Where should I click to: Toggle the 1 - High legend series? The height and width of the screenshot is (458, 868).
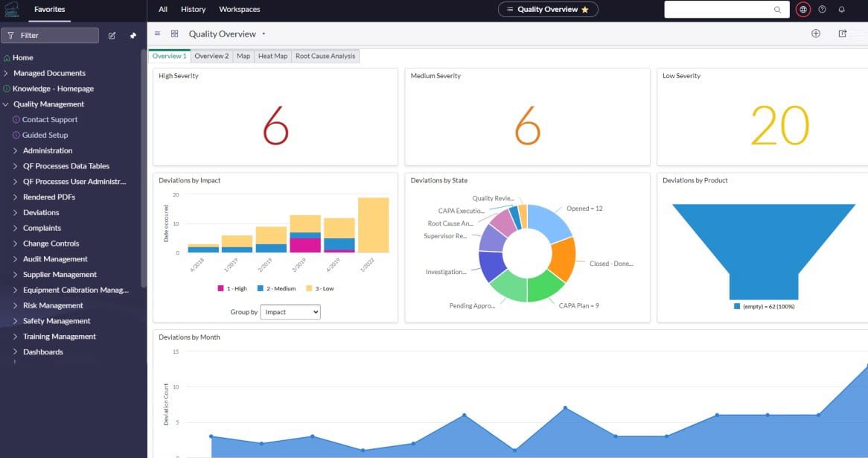point(232,288)
